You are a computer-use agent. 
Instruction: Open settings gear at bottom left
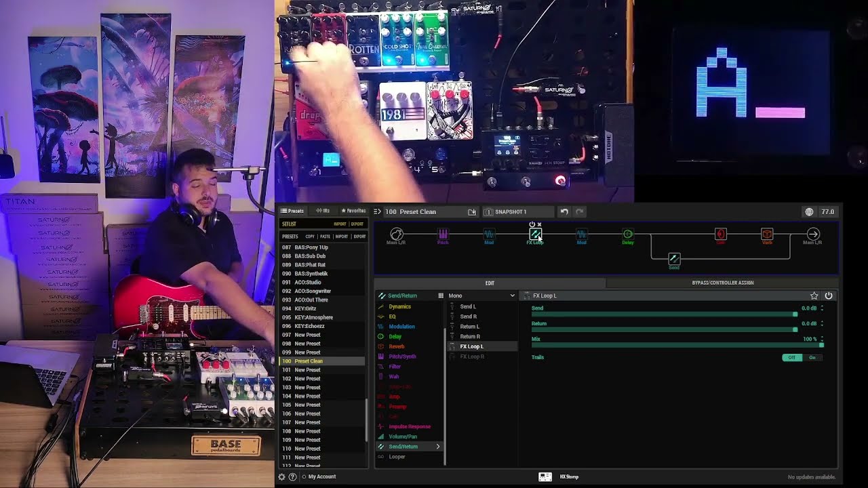[x=282, y=477]
